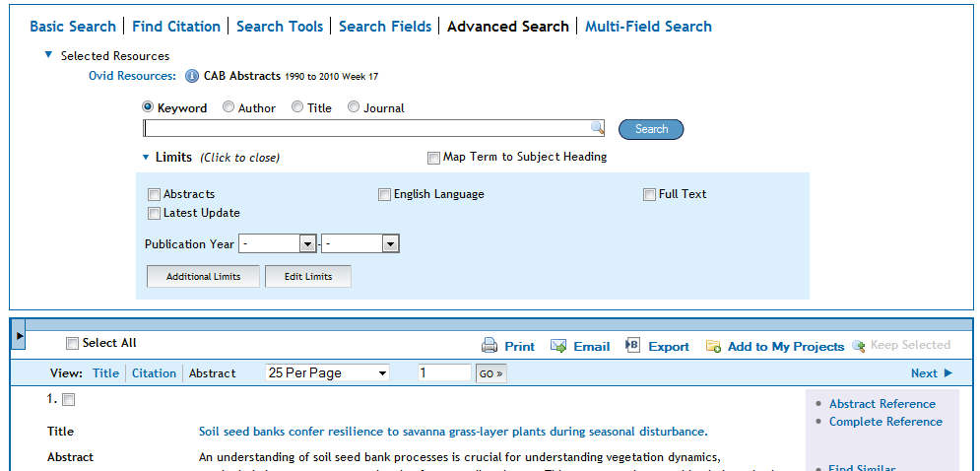Click the Email link text

(x=591, y=347)
